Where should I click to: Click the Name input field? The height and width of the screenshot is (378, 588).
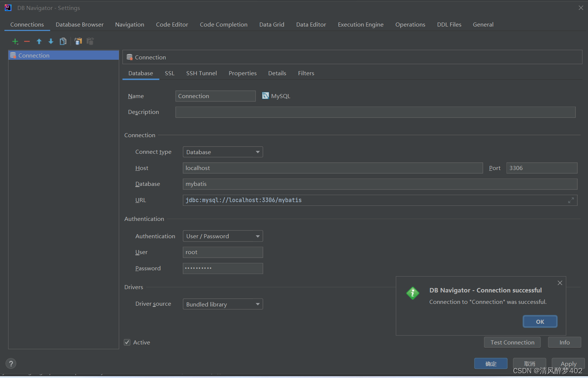[215, 96]
